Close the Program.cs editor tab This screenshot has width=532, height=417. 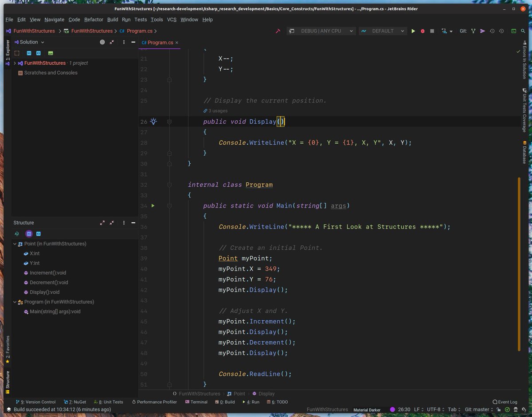[x=177, y=43]
